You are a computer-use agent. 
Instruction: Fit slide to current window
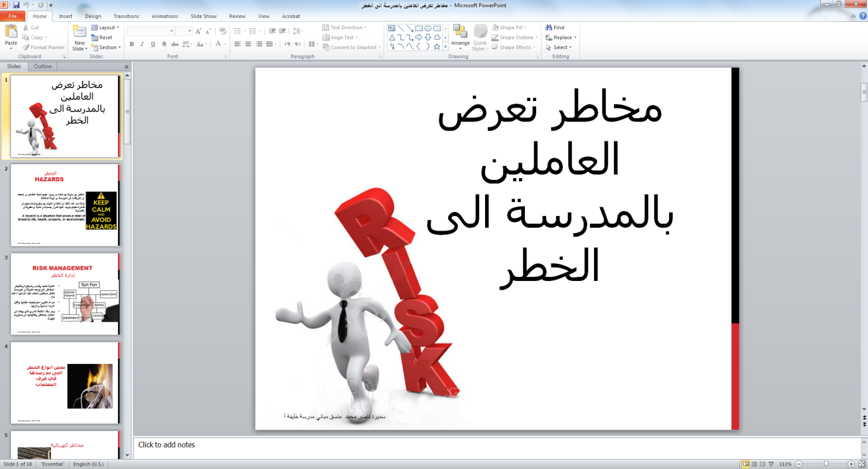862,464
